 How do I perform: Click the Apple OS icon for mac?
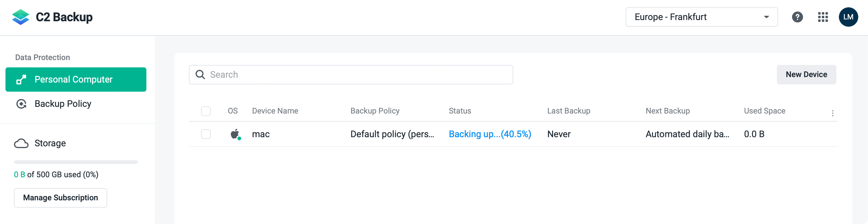[x=235, y=134]
